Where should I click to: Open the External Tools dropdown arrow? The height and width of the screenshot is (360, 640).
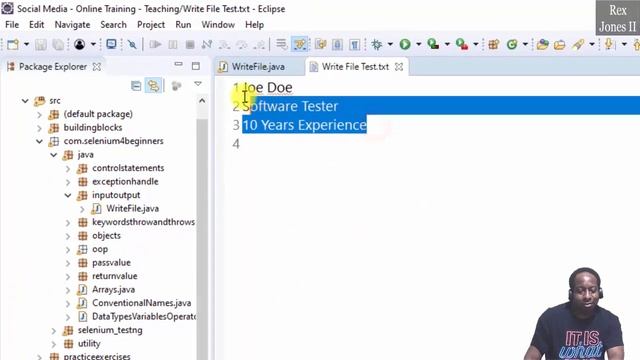pyautogui.click(x=476, y=44)
